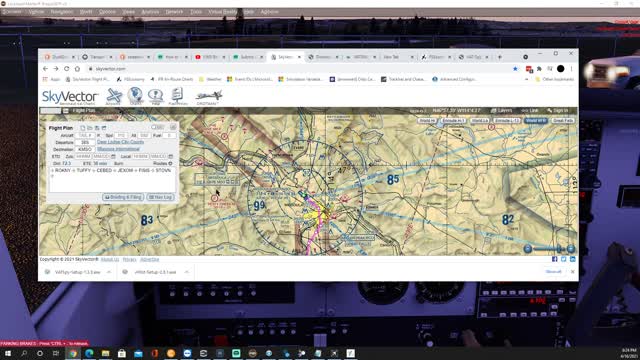Viewport: 640px width, 360px height.
Task: Zoom out the chart with minus button
Action: [x=528, y=249]
